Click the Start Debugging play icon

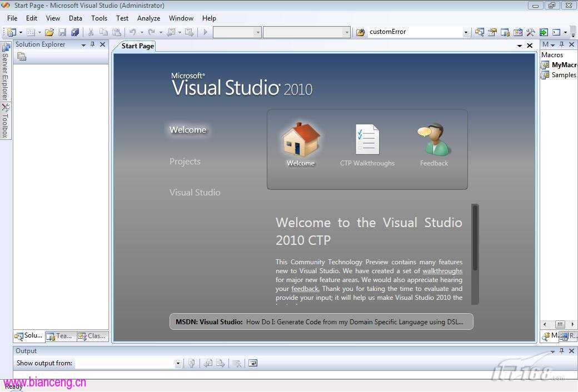click(206, 32)
